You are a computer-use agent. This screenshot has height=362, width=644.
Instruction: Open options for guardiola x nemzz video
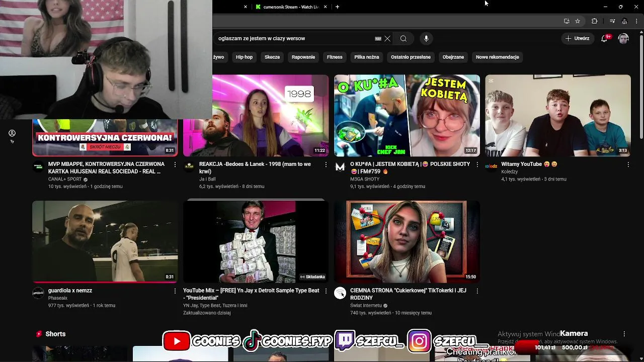coord(175,291)
